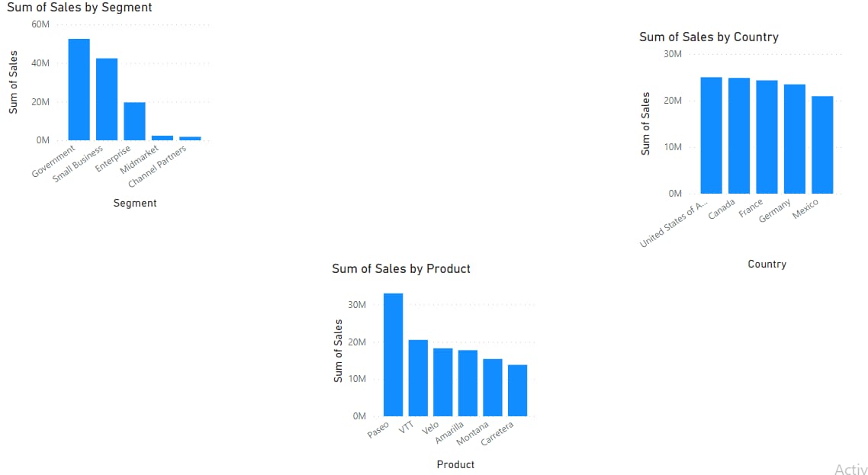Click the Carretera product bar
The width and height of the screenshot is (868, 475).
tap(517, 390)
